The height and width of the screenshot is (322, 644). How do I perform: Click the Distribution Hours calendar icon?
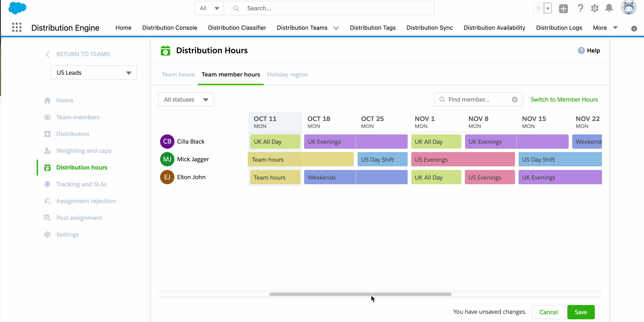[165, 51]
